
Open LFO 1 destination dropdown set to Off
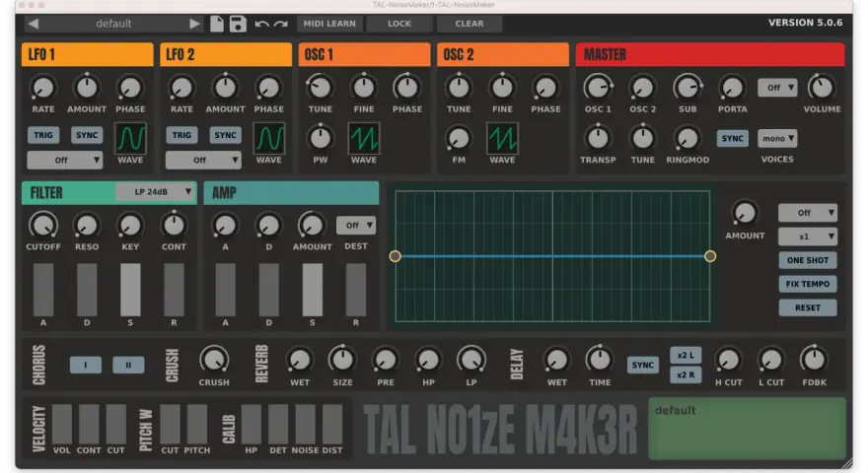(65, 161)
